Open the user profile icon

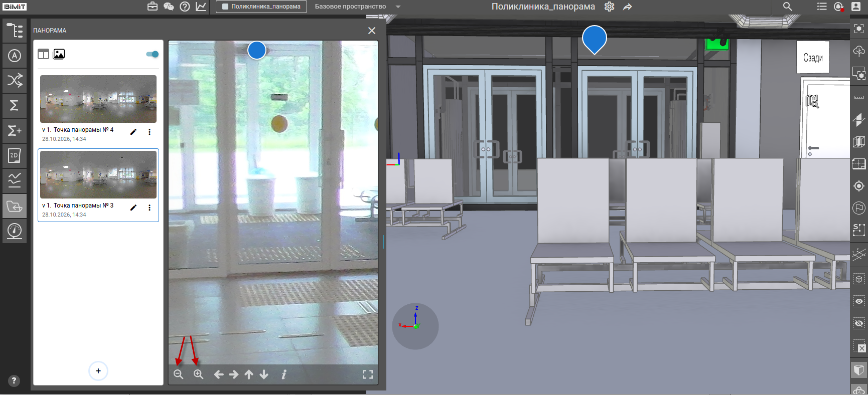pos(856,7)
